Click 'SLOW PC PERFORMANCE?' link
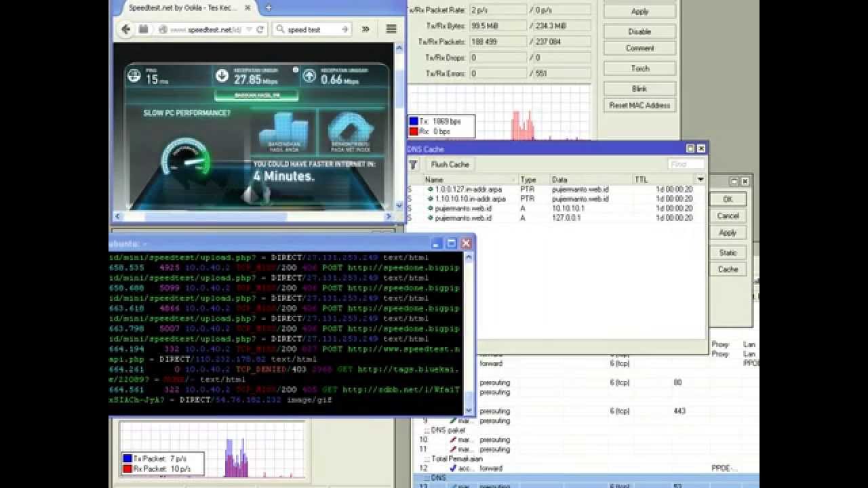This screenshot has height=488, width=868. tap(186, 113)
